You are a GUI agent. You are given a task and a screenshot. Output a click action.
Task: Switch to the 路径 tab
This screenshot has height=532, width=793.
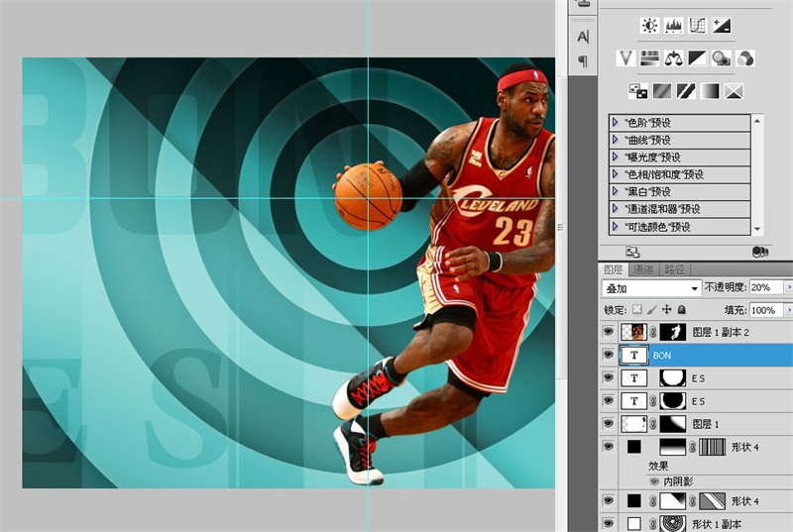[x=675, y=269]
